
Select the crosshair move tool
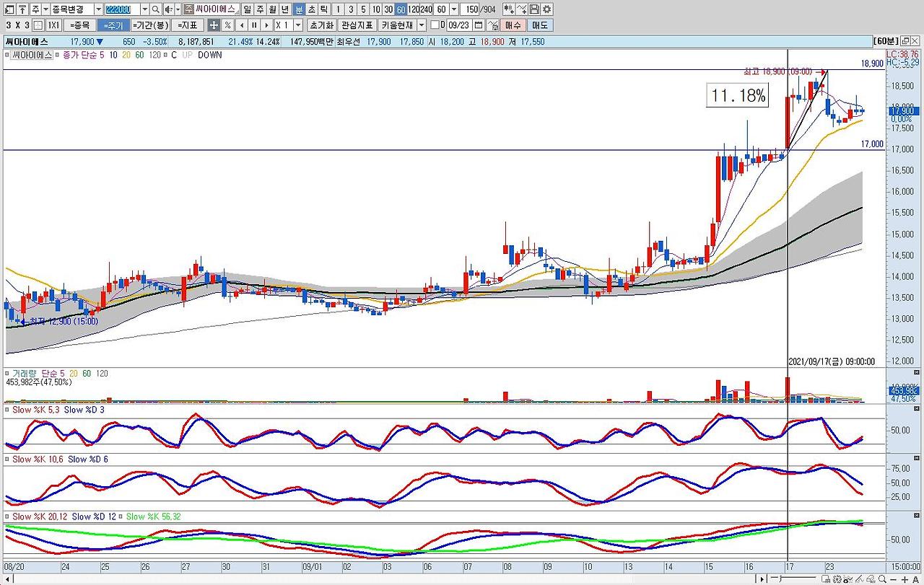pyautogui.click(x=214, y=25)
